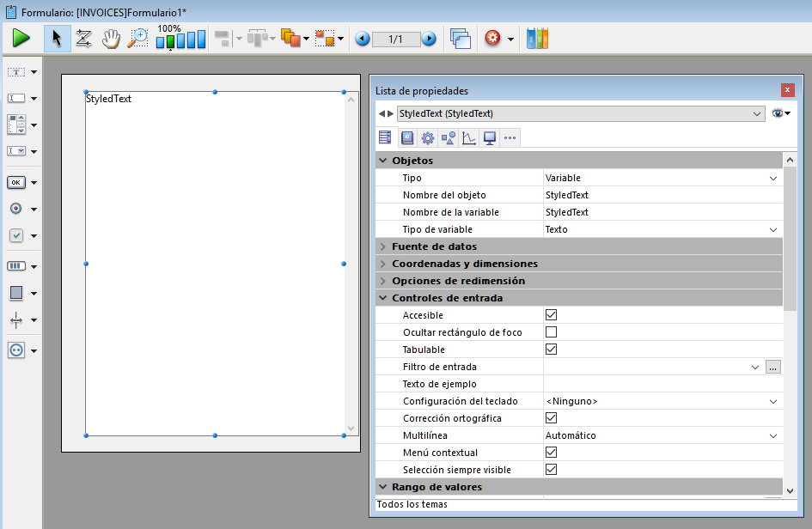Select the magnifying glass zoom tool
Image resolution: width=812 pixels, height=529 pixels.
[x=137, y=39]
